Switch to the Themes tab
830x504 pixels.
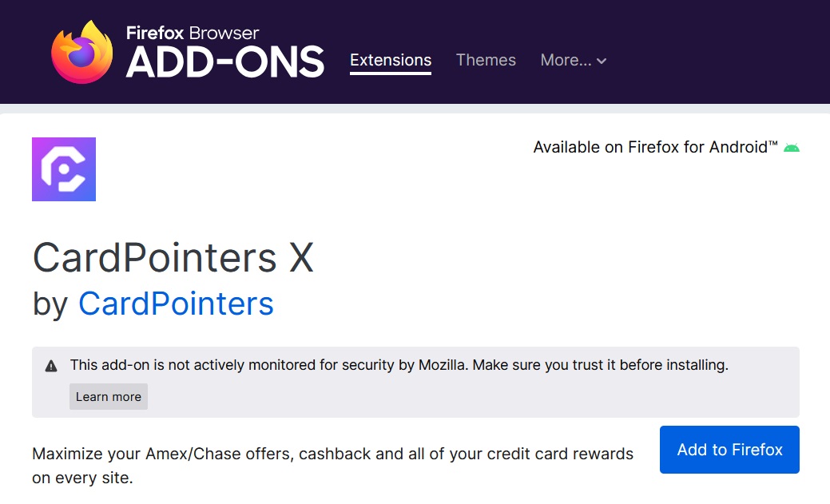pos(486,61)
